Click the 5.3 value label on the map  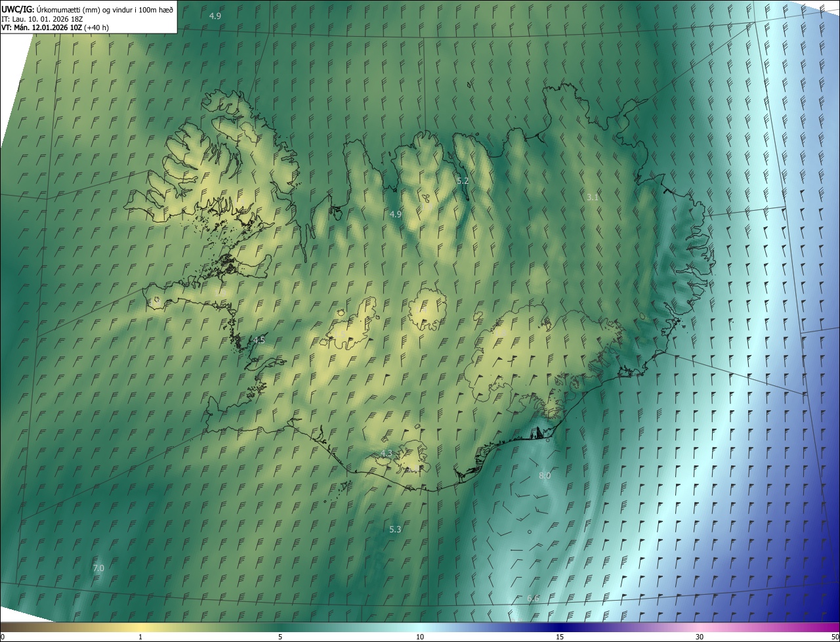(395, 529)
